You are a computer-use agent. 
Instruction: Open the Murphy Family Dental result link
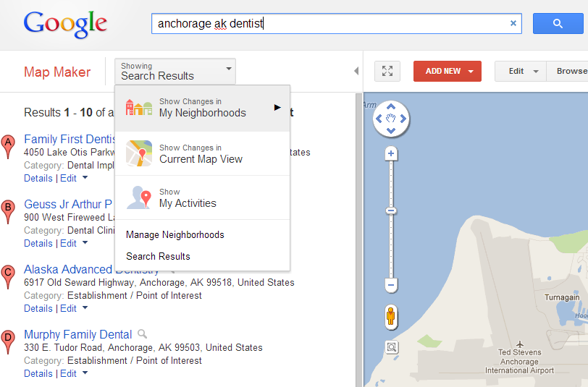pos(78,334)
